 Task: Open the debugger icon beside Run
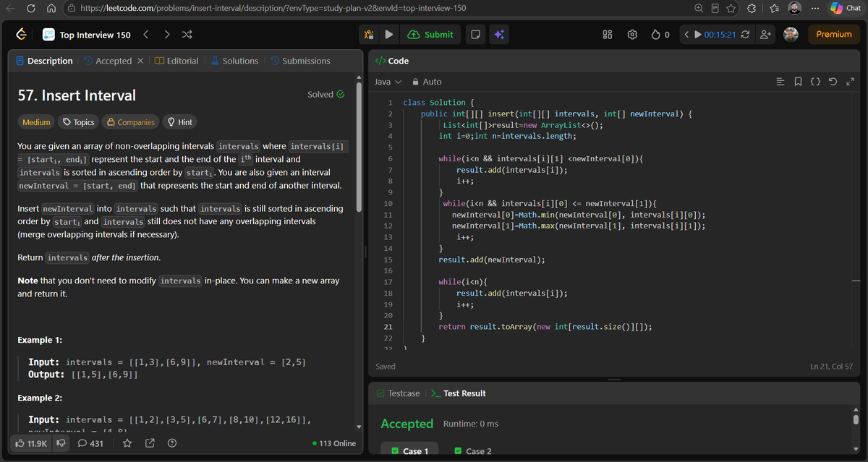point(369,34)
